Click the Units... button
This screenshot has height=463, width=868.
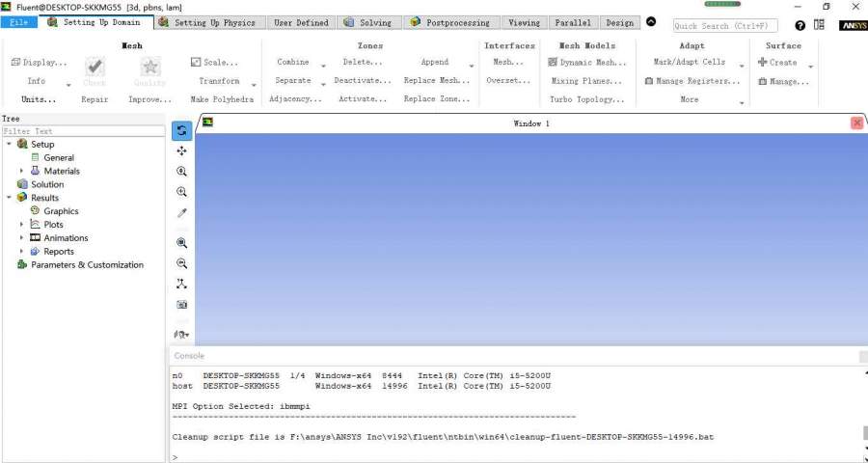coord(39,99)
